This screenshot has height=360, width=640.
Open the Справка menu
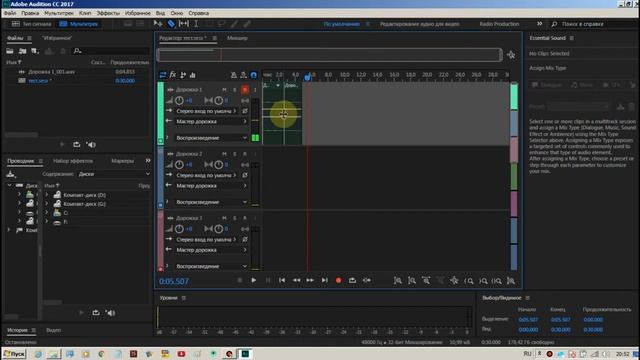coord(199,13)
